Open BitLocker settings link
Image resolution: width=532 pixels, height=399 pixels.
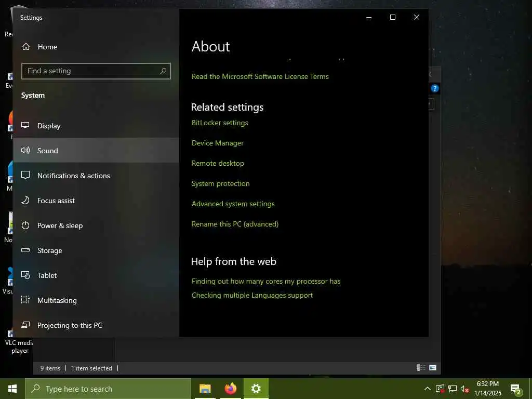tap(220, 123)
